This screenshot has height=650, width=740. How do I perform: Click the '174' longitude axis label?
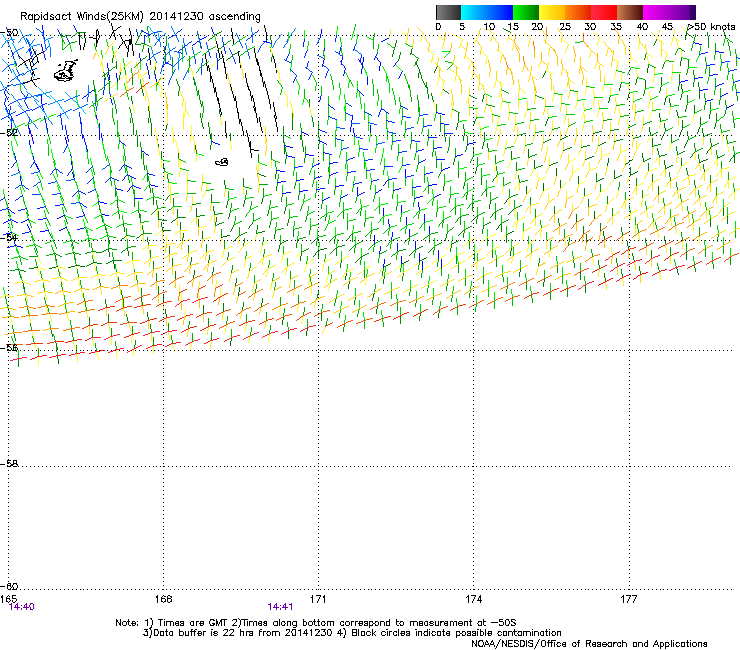[x=473, y=599]
